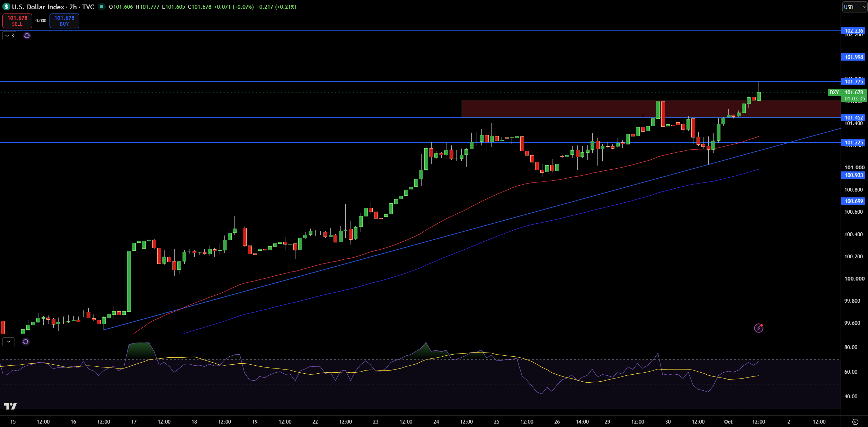
Task: Click the refresh icon beside indicator legend
Action: [x=27, y=36]
